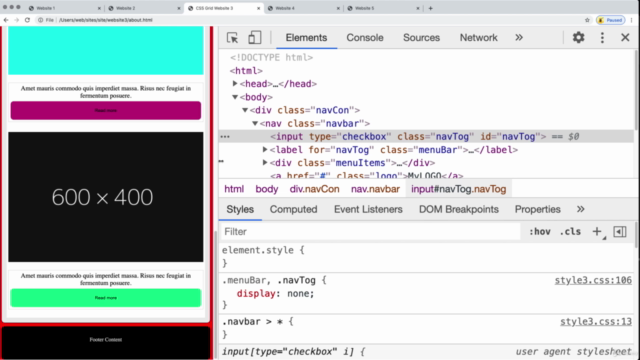Open style3.css:13 source link
640x360 pixels.
[596, 322]
